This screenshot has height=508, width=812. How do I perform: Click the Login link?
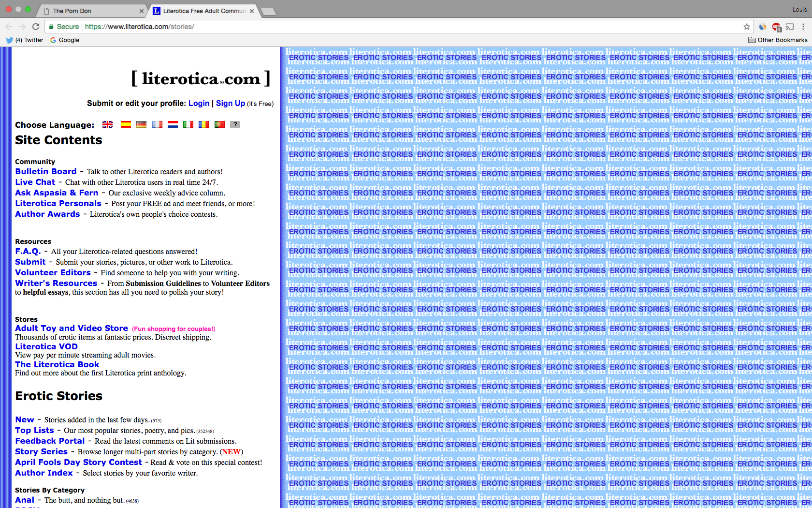(199, 103)
